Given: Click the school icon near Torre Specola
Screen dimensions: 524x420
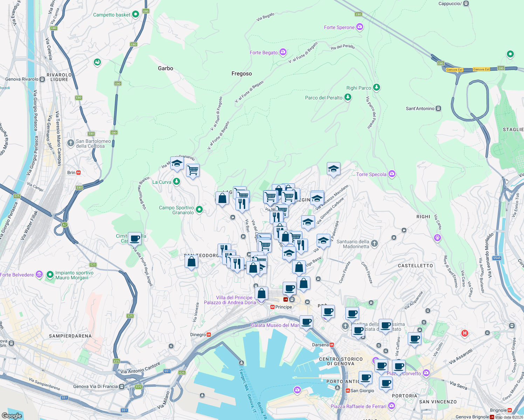Looking at the screenshot, I should point(333,169).
